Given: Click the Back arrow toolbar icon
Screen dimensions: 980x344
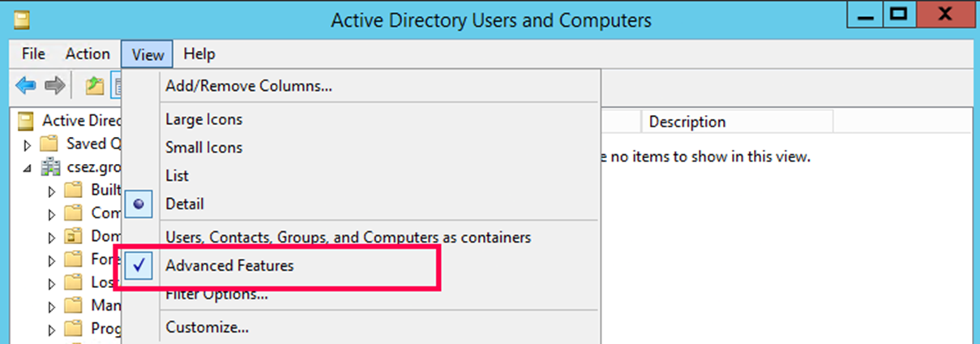Looking at the screenshot, I should [26, 85].
